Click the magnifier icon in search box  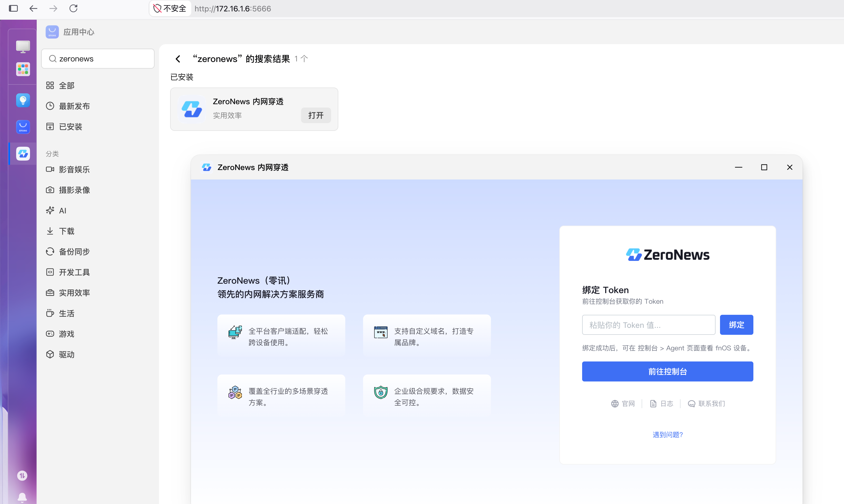(x=53, y=59)
